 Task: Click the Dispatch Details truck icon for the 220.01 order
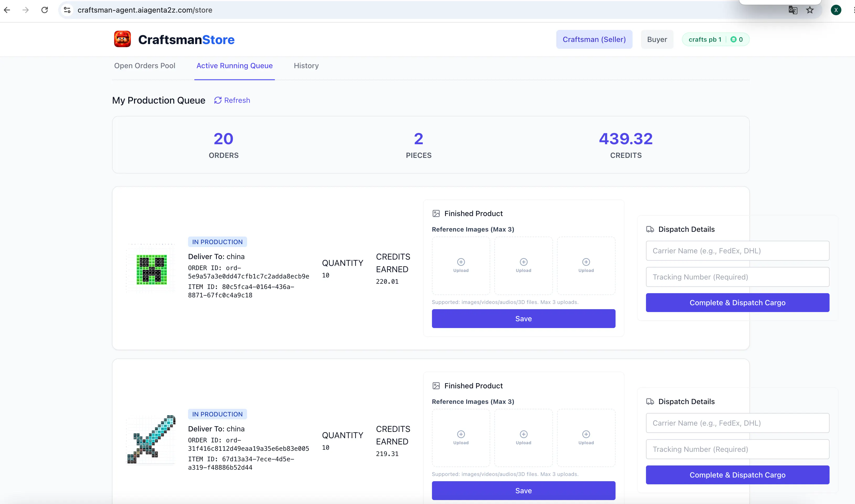point(650,229)
